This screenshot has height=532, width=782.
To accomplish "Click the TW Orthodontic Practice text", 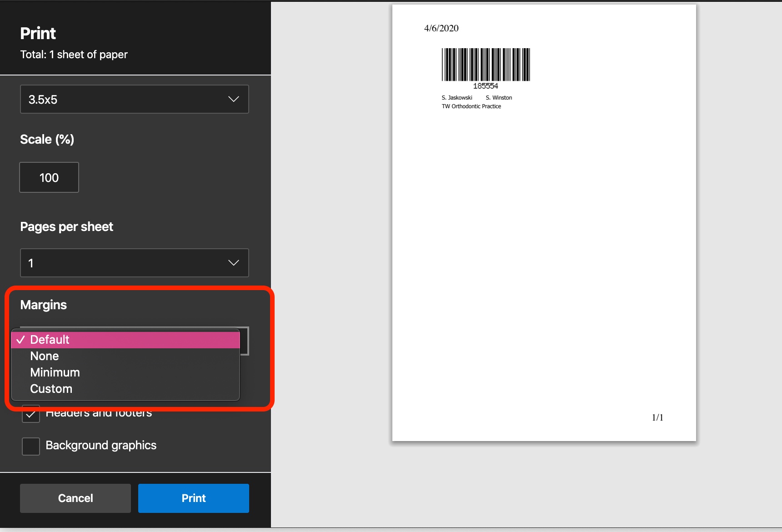I will tap(471, 106).
